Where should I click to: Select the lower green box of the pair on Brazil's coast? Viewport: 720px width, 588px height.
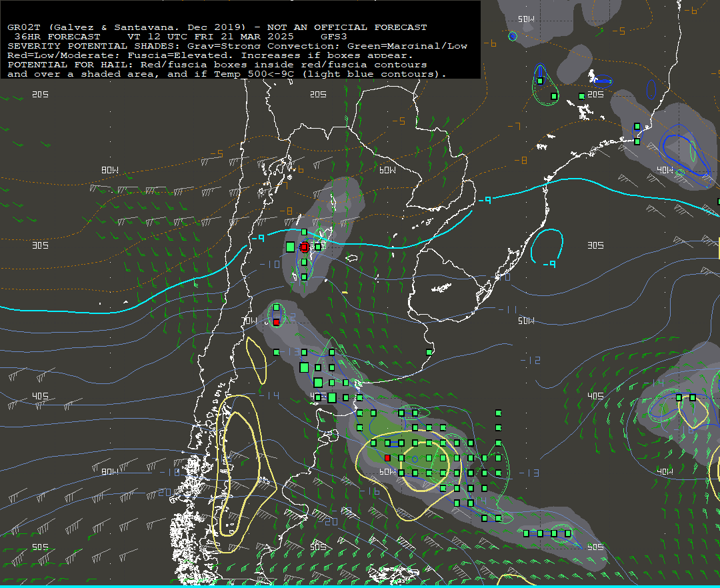point(637,142)
